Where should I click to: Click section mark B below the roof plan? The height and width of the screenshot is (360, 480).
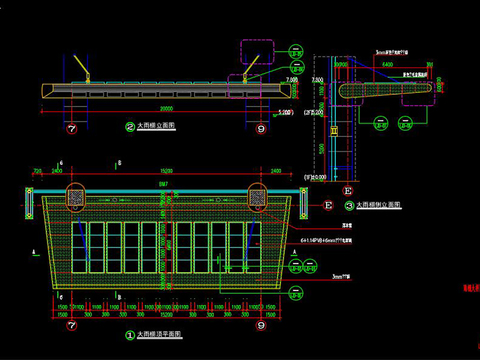[x=119, y=297]
